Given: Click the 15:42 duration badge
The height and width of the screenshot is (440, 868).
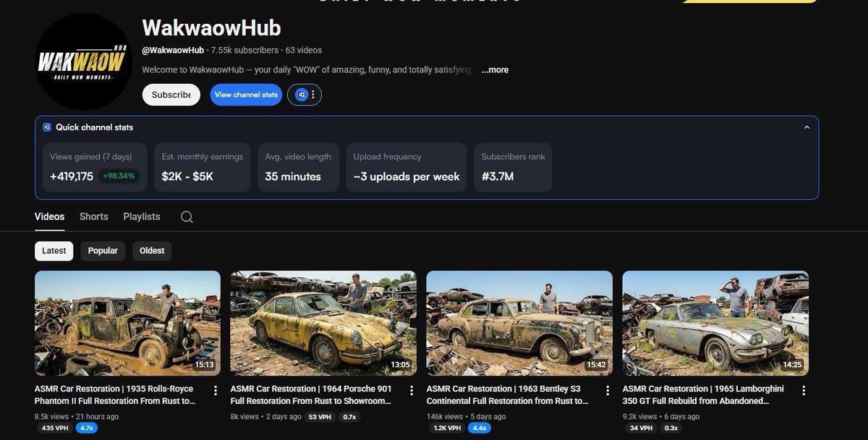Looking at the screenshot, I should [x=596, y=365].
